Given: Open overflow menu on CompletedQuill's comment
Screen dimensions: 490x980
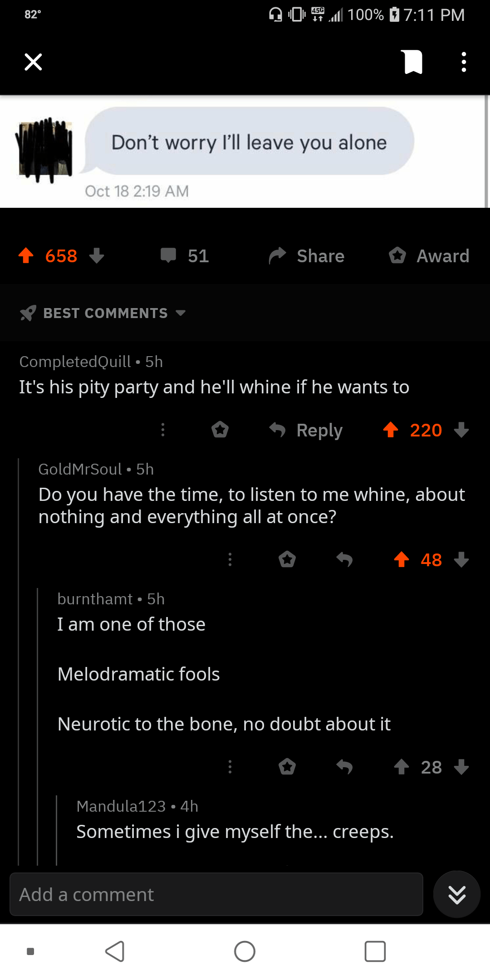Looking at the screenshot, I should (x=162, y=430).
